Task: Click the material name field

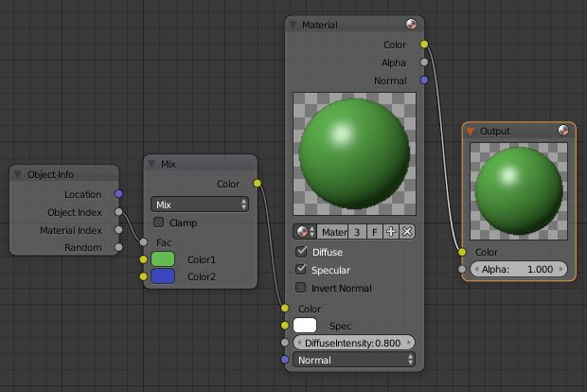Action: tap(333, 232)
